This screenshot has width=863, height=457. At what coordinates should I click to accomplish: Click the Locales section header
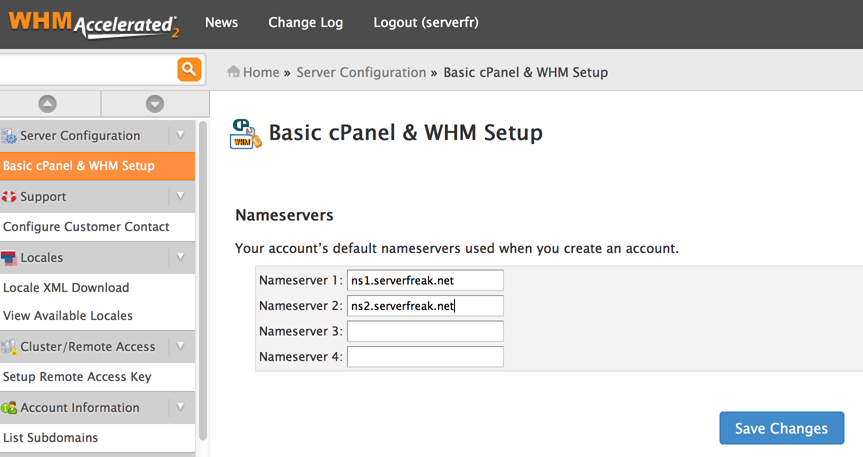click(x=97, y=258)
